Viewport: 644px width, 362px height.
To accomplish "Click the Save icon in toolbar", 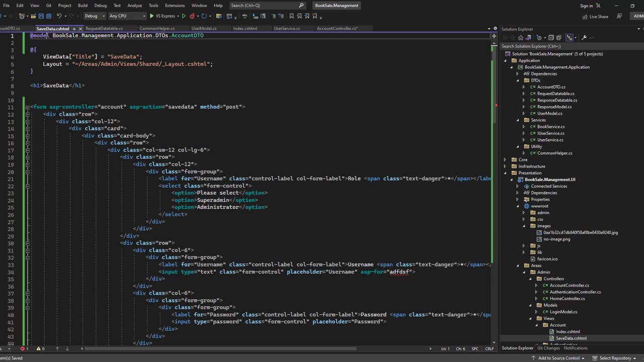I will pos(41,16).
